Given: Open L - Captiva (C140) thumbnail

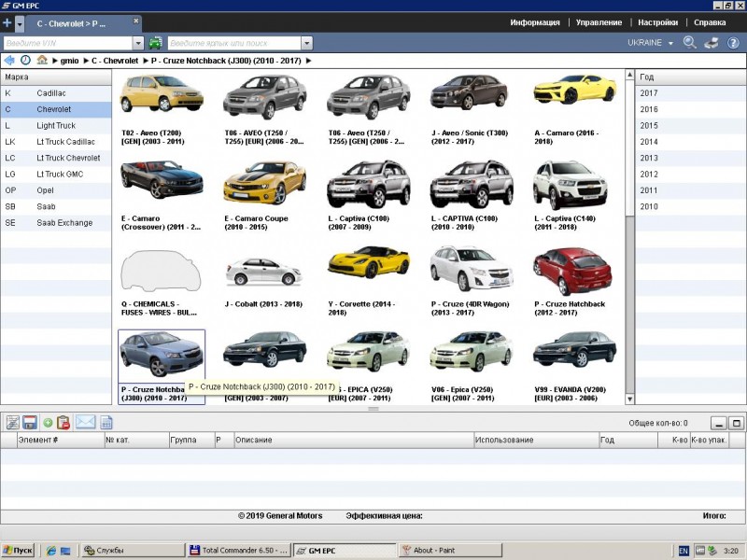Looking at the screenshot, I should (x=571, y=185).
